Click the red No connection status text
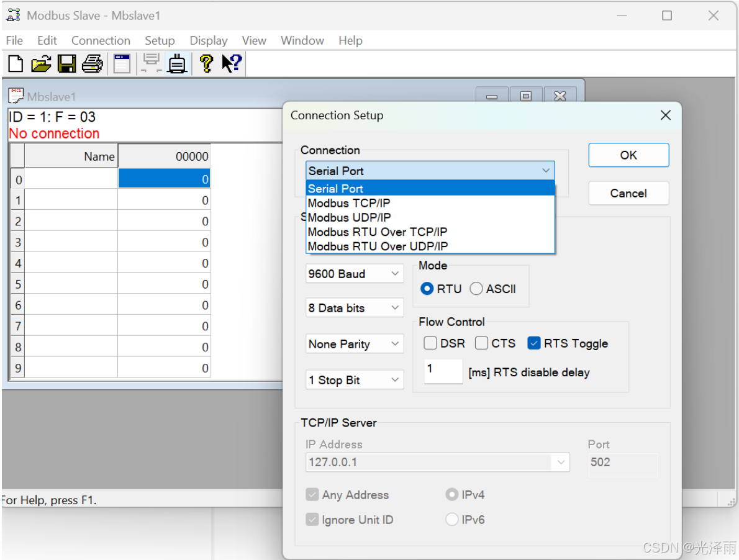This screenshot has height=560, width=739. pyautogui.click(x=54, y=133)
